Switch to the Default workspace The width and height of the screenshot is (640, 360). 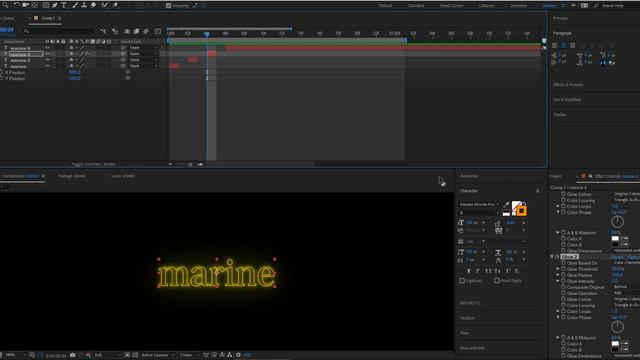tap(385, 6)
